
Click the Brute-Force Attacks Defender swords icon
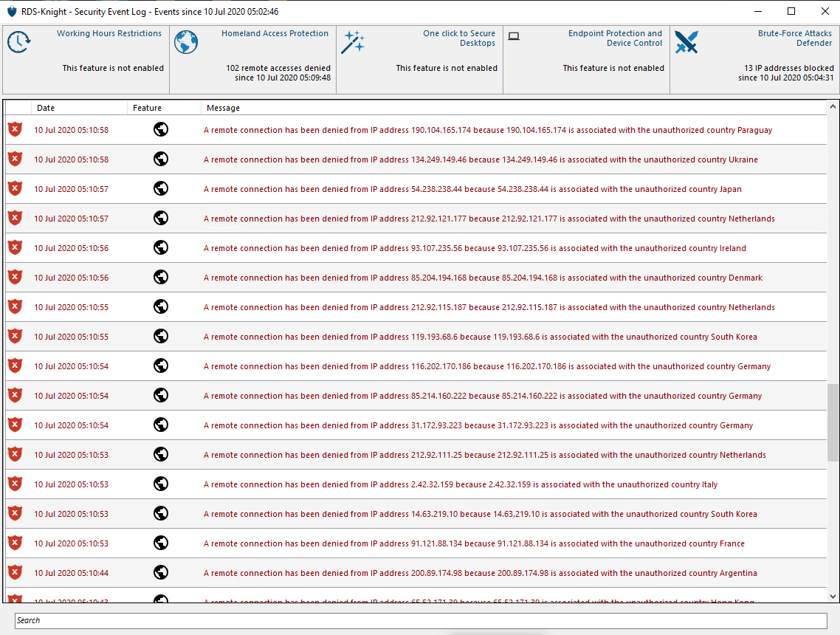686,42
